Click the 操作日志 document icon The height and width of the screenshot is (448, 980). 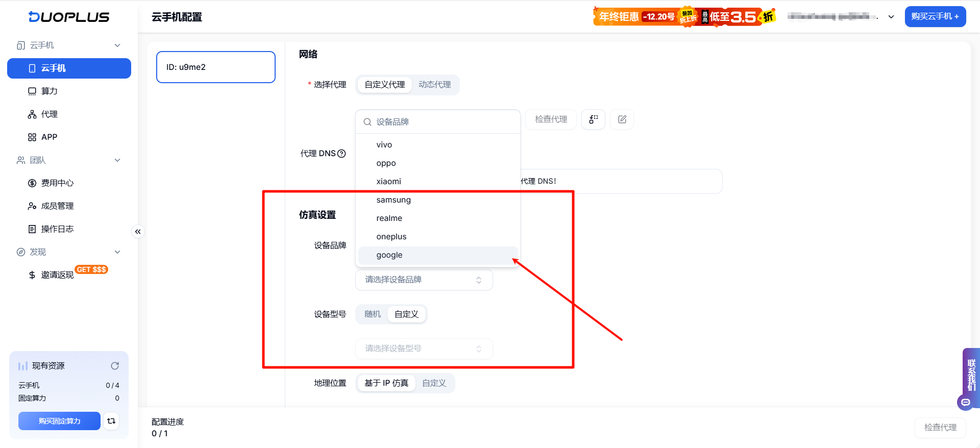coord(32,229)
